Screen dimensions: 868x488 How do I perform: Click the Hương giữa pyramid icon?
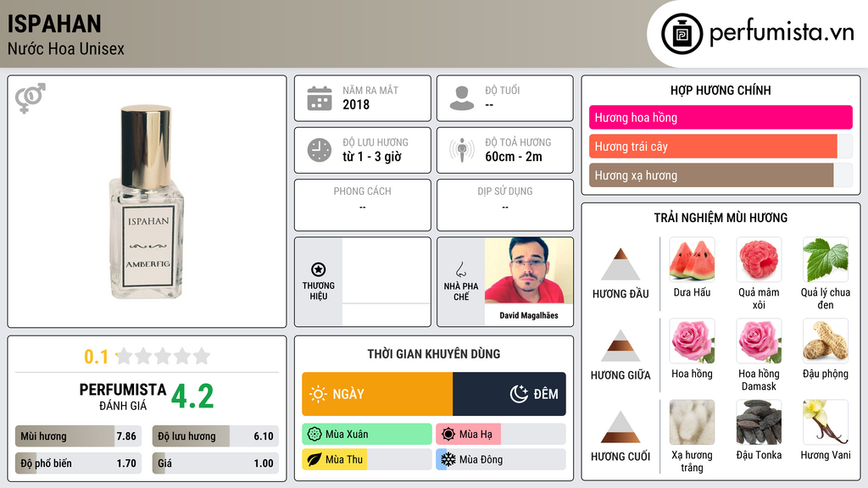point(620,346)
